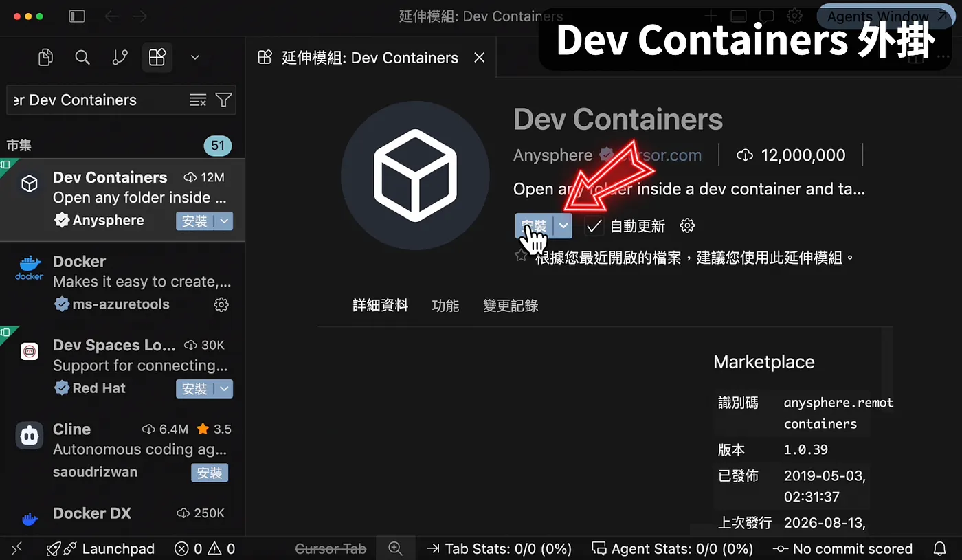Viewport: 962px width, 560px height.
Task: Select the 延伸模組: Dev Containers editor tab
Action: (x=371, y=58)
